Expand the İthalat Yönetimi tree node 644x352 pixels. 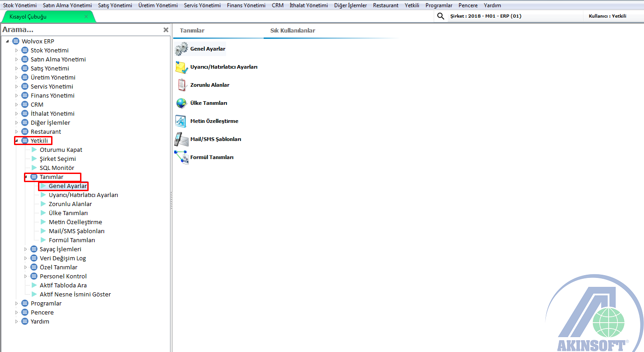tap(17, 113)
